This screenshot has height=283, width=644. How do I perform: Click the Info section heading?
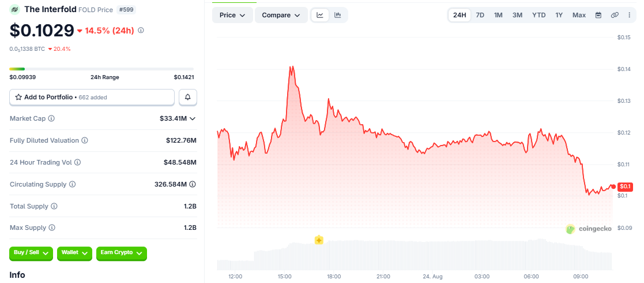tap(17, 275)
